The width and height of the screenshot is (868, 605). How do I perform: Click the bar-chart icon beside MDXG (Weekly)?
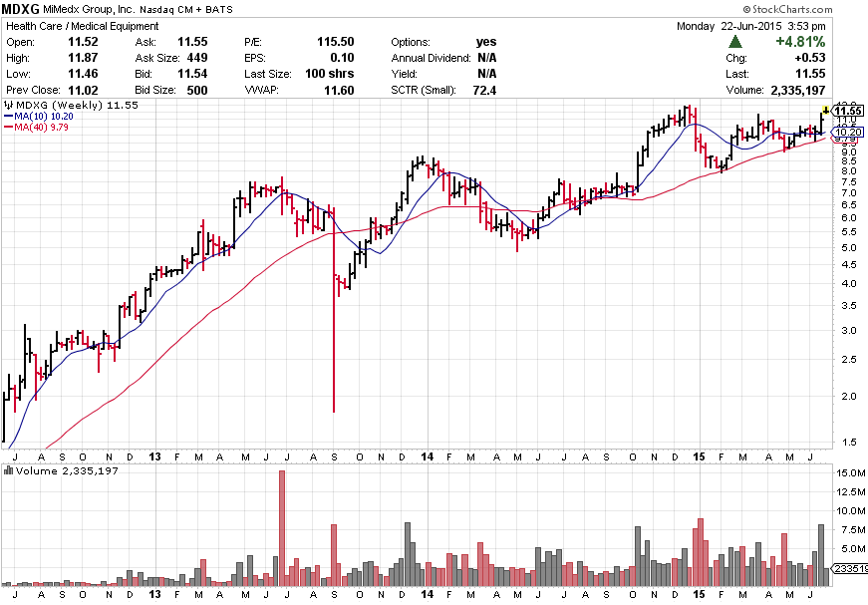click(x=8, y=105)
